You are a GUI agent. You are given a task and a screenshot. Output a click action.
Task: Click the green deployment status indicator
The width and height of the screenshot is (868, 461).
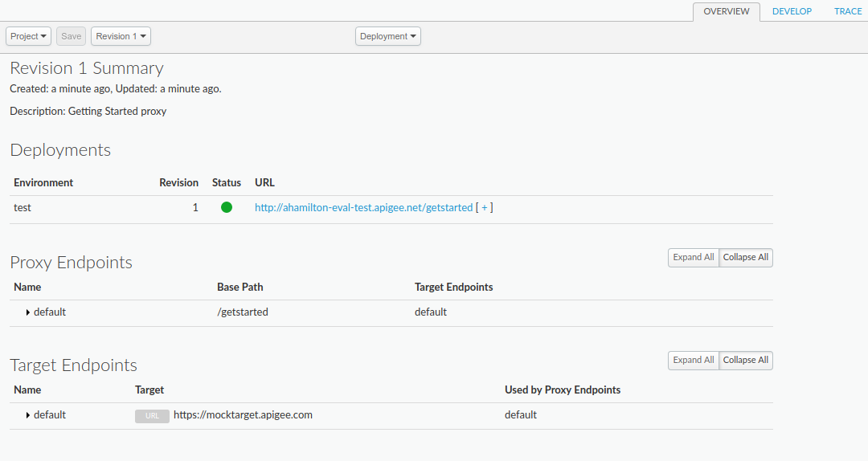point(227,207)
